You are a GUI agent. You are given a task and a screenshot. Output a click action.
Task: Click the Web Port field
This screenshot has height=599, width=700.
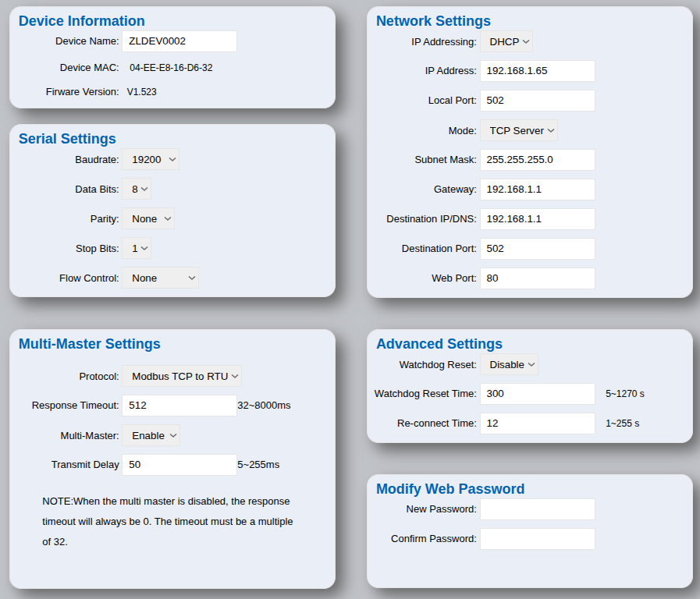coord(537,278)
